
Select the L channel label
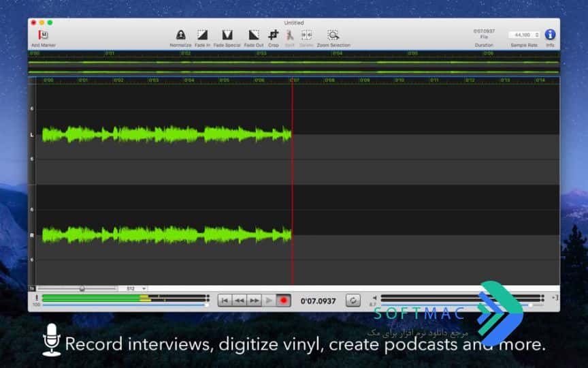[x=32, y=134]
